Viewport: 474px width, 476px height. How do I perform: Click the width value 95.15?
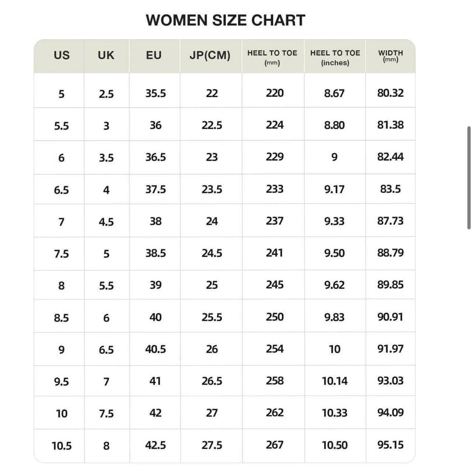pyautogui.click(x=391, y=445)
